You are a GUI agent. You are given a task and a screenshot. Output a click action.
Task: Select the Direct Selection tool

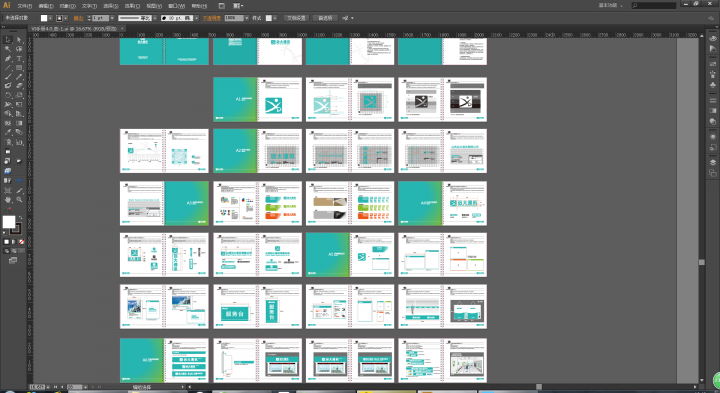tap(19, 40)
